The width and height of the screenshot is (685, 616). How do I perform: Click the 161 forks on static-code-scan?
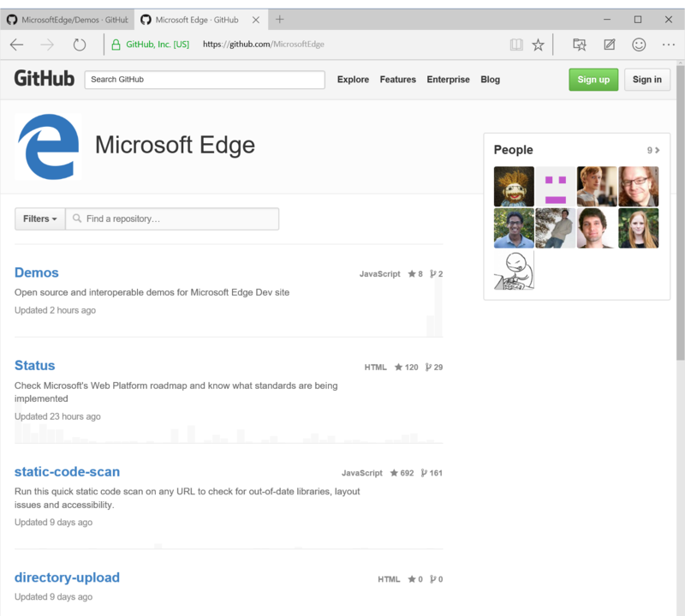coord(432,473)
